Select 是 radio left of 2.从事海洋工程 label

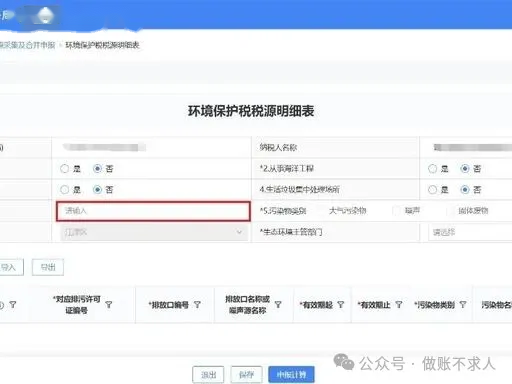[x=64, y=169]
